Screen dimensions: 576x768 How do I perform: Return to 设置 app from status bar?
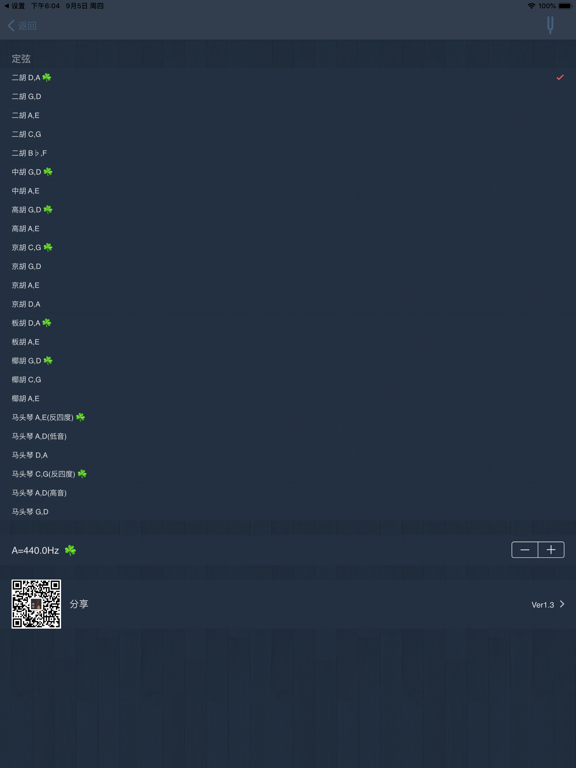(15, 6)
